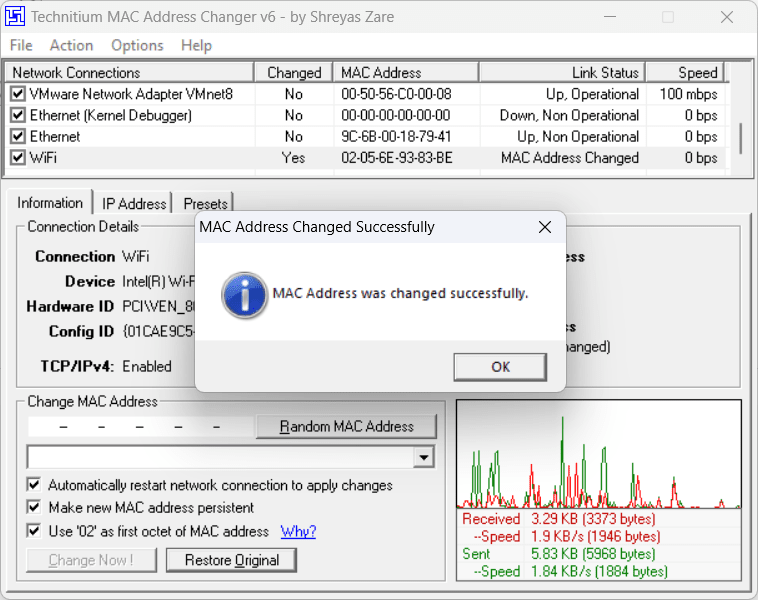
Task: Sort by Network Connections column header
Action: (130, 73)
